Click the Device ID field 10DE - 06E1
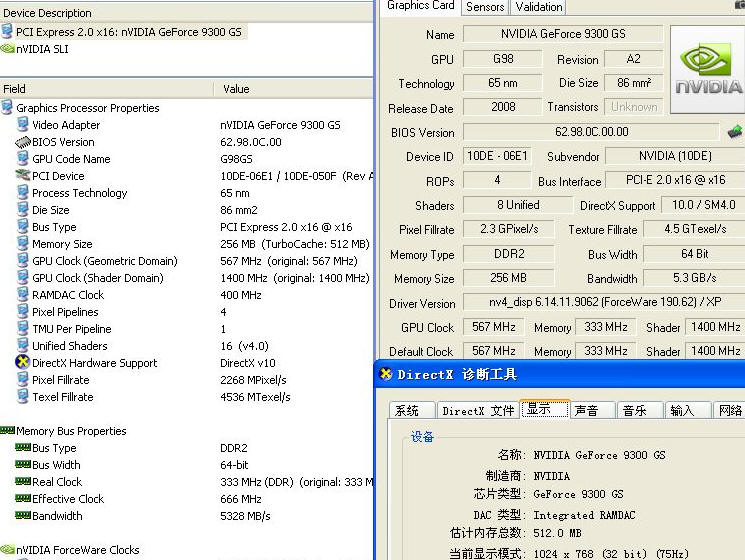This screenshot has width=745, height=560. [497, 156]
